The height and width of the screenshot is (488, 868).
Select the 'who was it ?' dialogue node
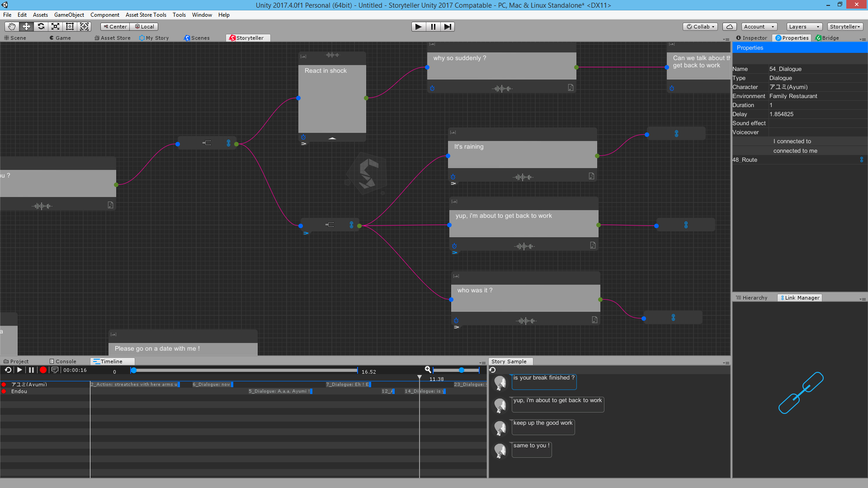tap(525, 297)
